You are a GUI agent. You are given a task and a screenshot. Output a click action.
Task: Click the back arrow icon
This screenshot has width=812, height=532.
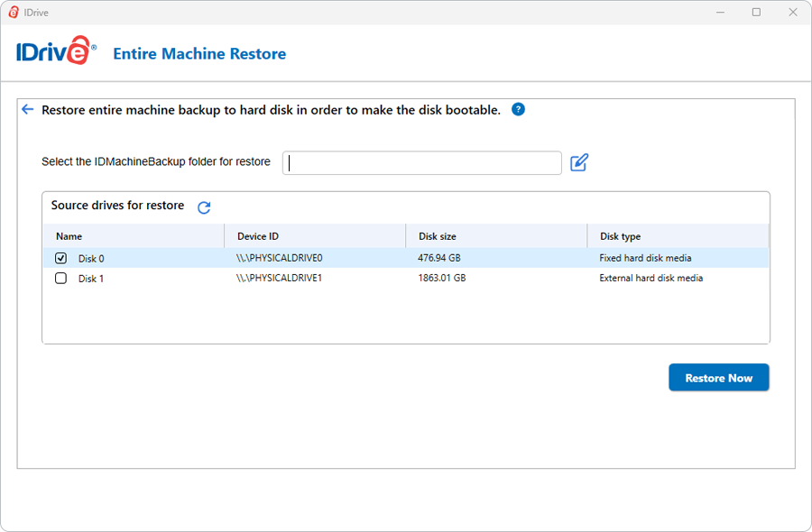coord(27,109)
